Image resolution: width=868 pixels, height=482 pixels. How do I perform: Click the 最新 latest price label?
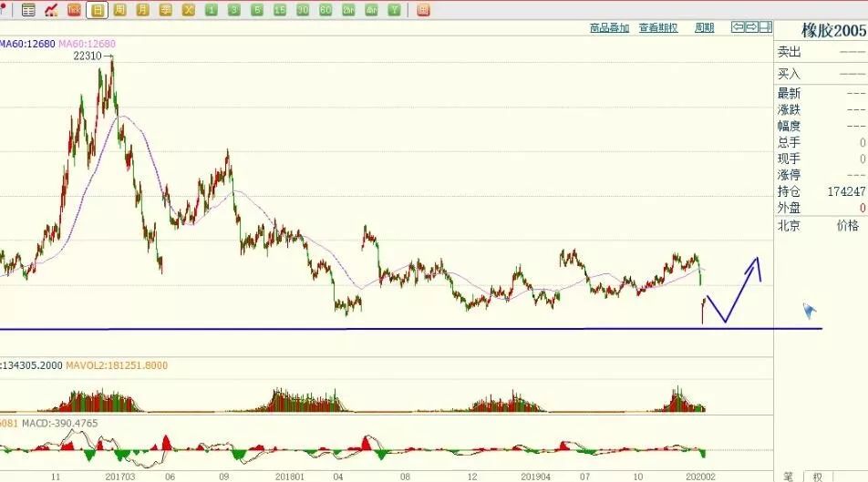click(789, 94)
